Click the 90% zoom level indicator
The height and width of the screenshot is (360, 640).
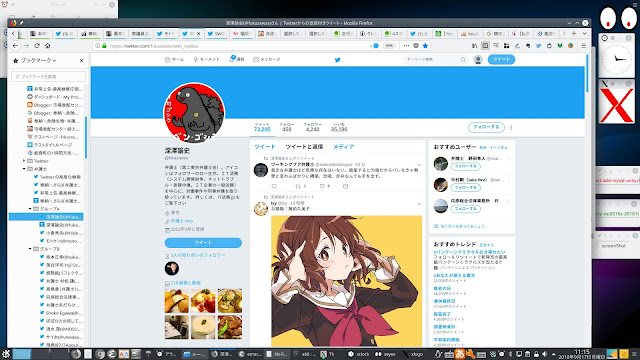(389, 46)
